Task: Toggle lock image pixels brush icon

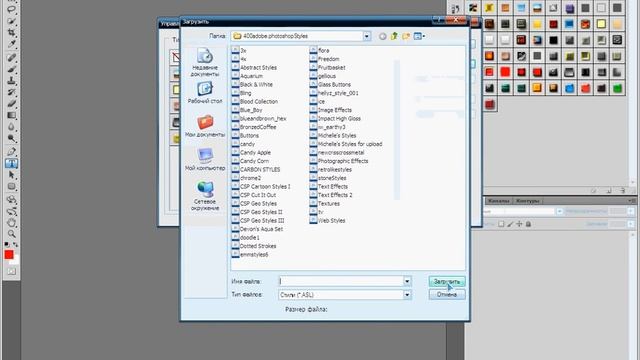Action: click(510, 224)
